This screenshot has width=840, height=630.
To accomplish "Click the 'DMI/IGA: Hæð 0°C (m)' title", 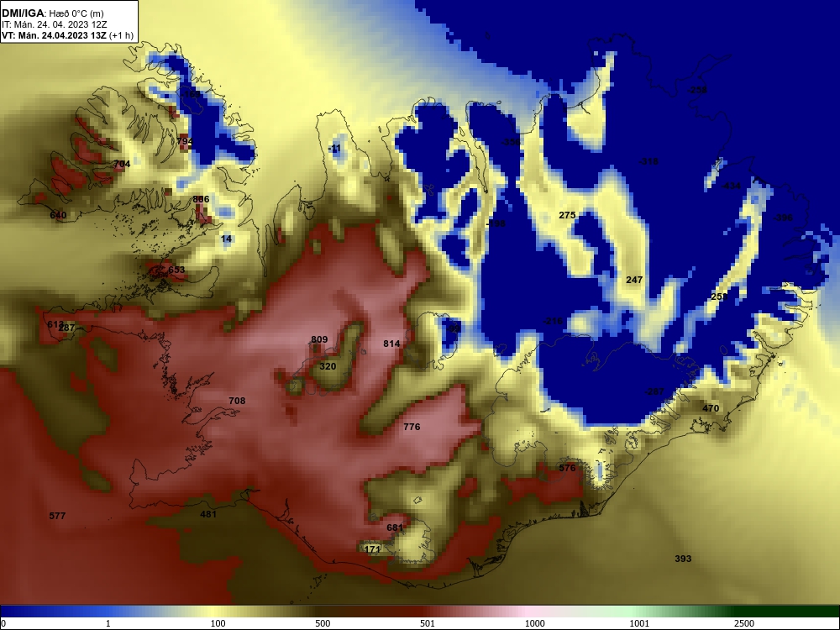I will click(x=52, y=13).
